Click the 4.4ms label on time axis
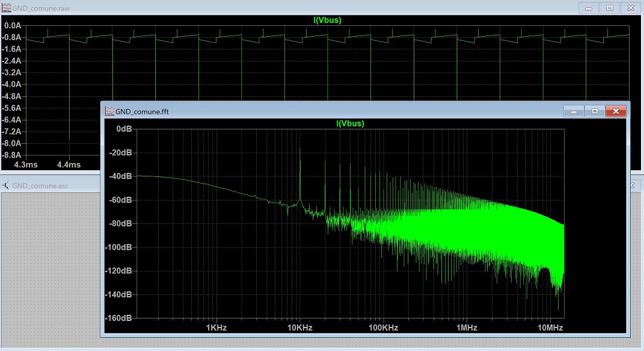This screenshot has width=644, height=351. click(69, 164)
